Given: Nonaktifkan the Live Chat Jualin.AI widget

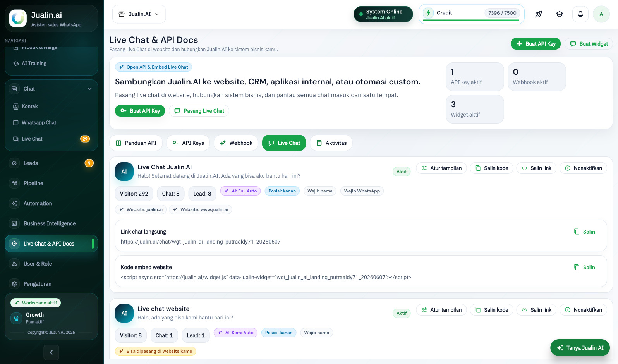Looking at the screenshot, I should coord(584,168).
